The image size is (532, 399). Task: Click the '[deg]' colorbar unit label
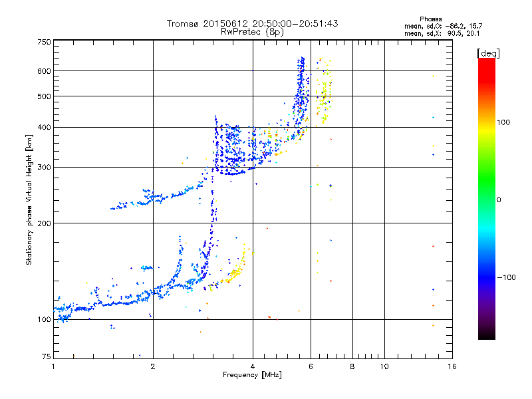point(488,53)
